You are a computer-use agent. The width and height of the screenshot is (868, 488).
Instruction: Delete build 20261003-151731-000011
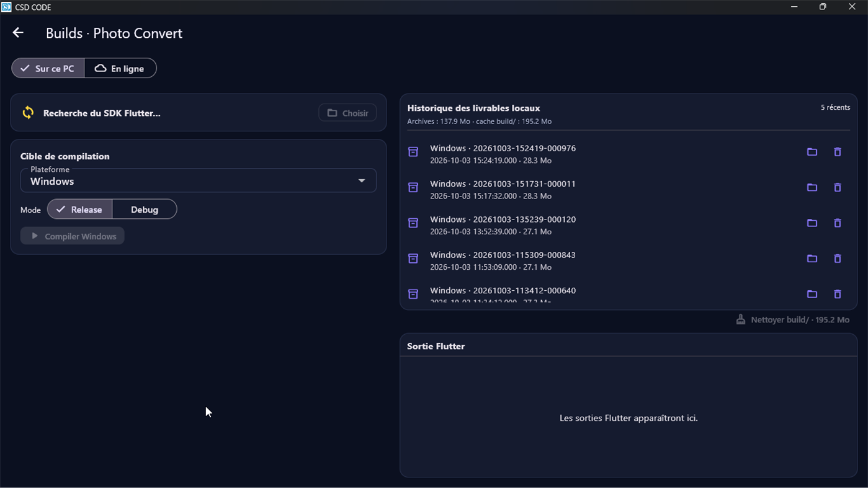pyautogui.click(x=837, y=187)
